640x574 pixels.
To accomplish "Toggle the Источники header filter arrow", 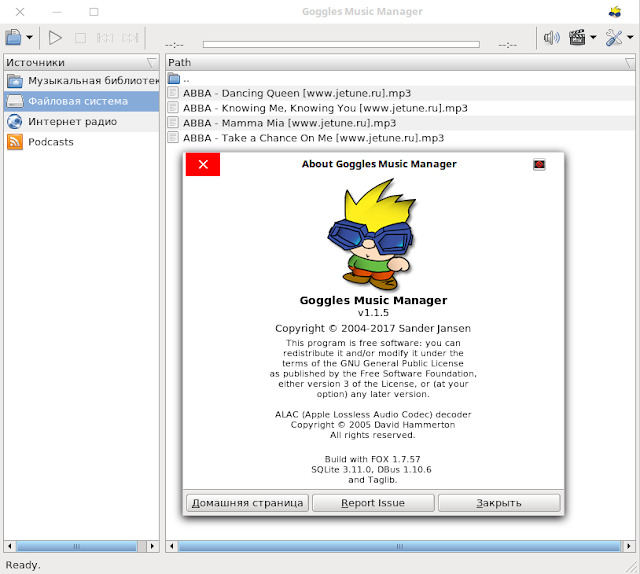I will [151, 62].
